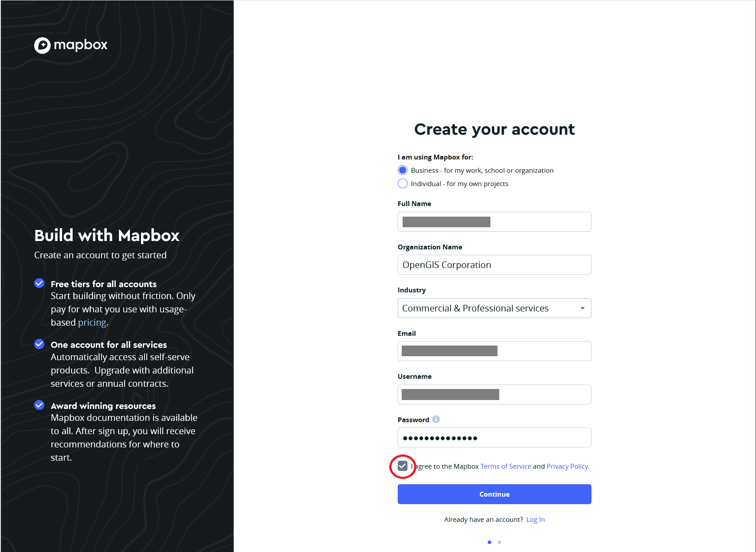Image resolution: width=756 pixels, height=552 pixels.
Task: Click the checkmark beside One account
Action: [39, 344]
